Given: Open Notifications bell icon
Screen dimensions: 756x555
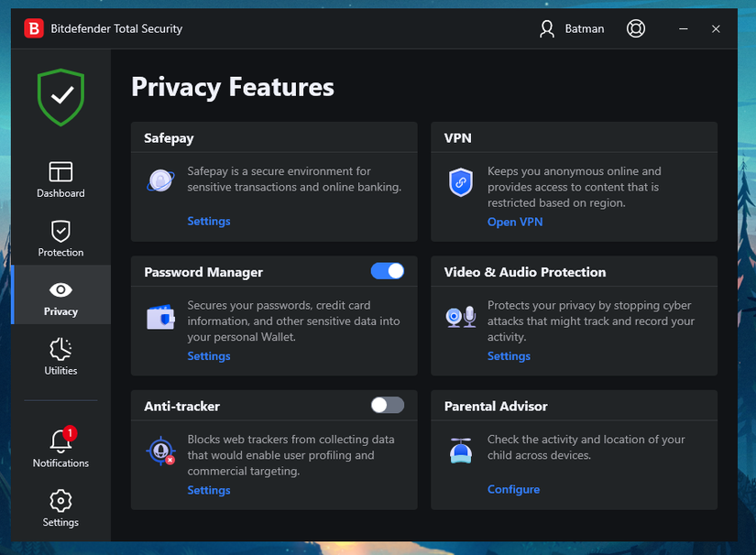Looking at the screenshot, I should click(x=60, y=441).
